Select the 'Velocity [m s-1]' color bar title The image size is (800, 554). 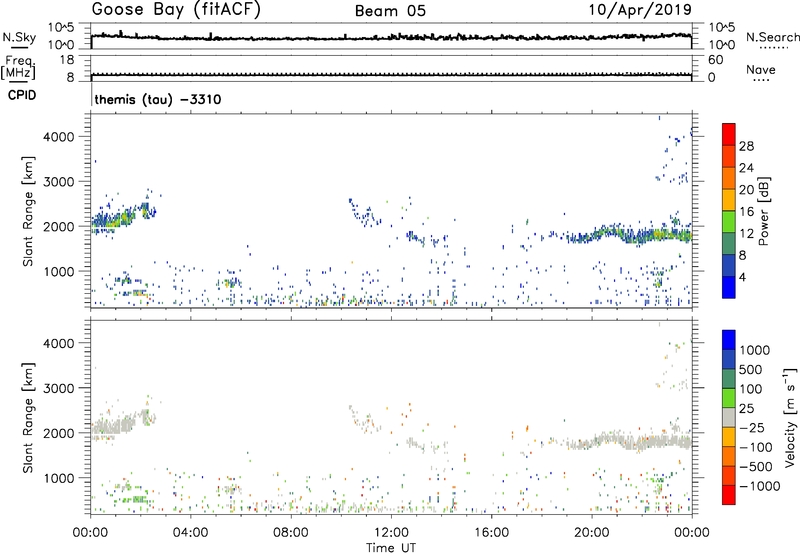790,418
